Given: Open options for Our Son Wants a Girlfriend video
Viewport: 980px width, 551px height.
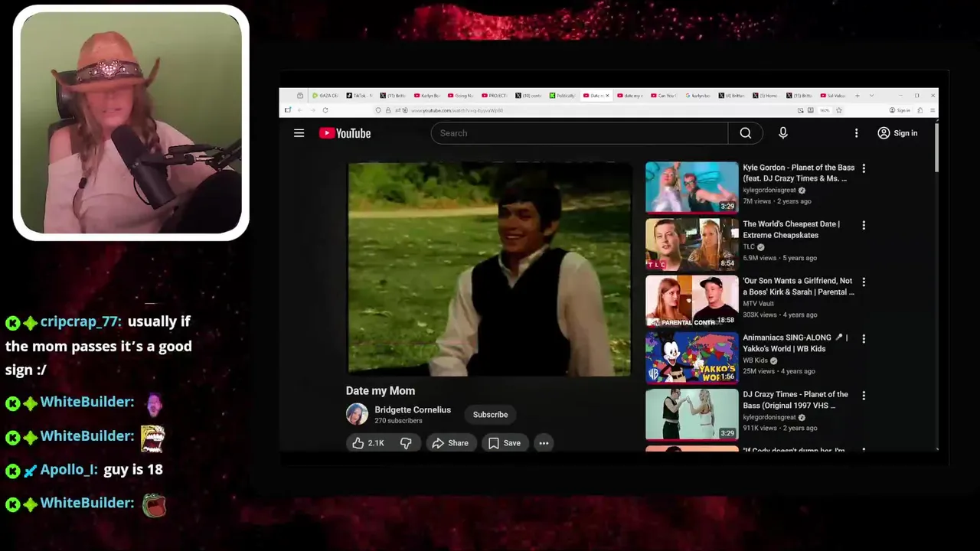Looking at the screenshot, I should tap(864, 282).
